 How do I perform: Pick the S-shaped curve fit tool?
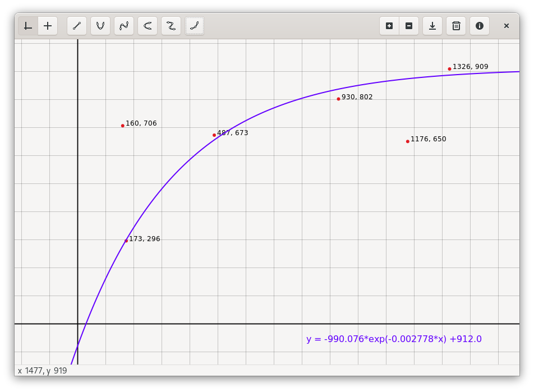[x=171, y=26]
